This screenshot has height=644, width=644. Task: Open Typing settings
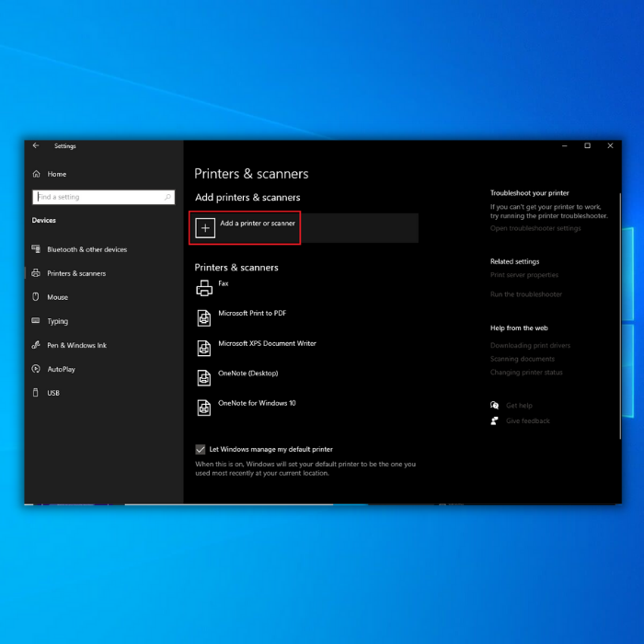tap(57, 321)
